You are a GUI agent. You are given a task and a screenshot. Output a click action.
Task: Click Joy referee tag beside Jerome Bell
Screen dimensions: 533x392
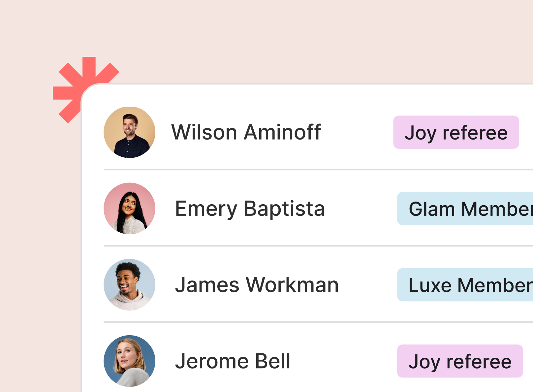coord(460,361)
